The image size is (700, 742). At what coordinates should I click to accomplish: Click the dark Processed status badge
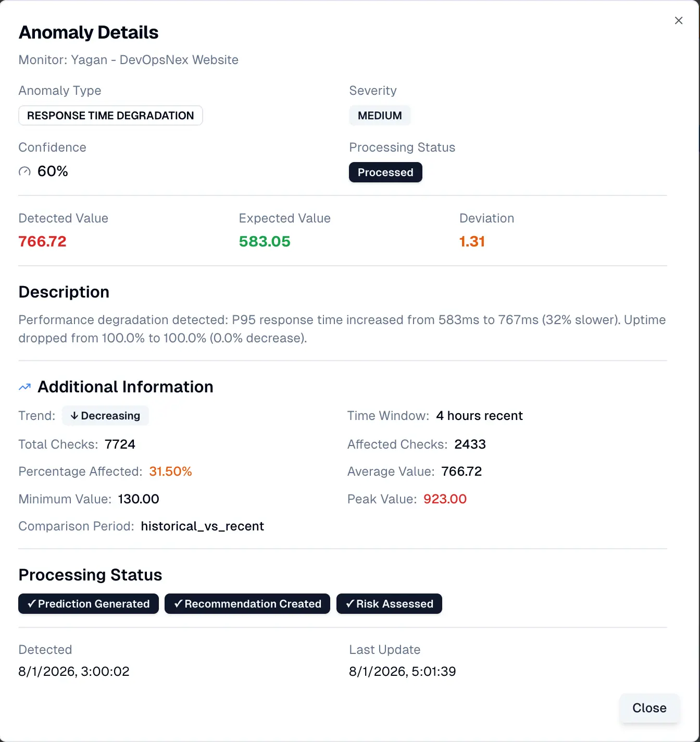[385, 172]
